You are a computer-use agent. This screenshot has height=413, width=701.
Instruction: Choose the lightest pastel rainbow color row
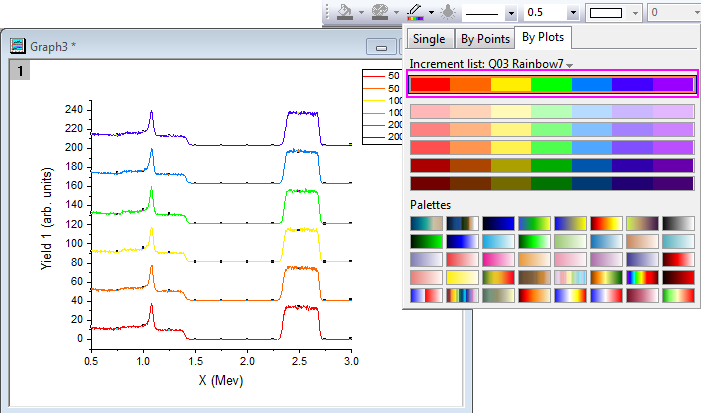(x=552, y=111)
